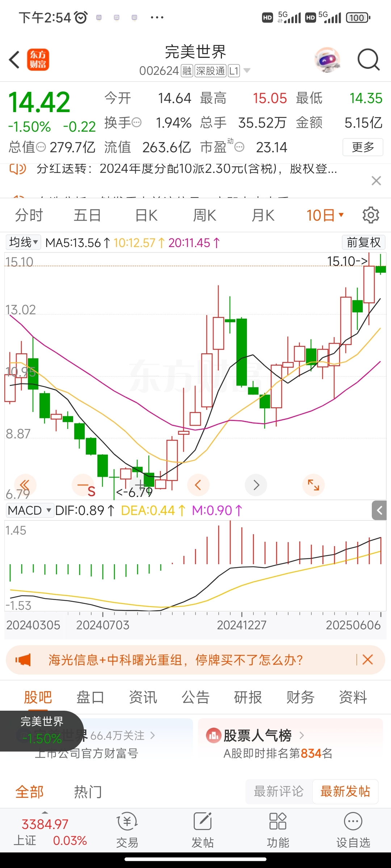This screenshot has height=868, width=391.
Task: Close the 海光信息 promo banner
Action: click(367, 660)
